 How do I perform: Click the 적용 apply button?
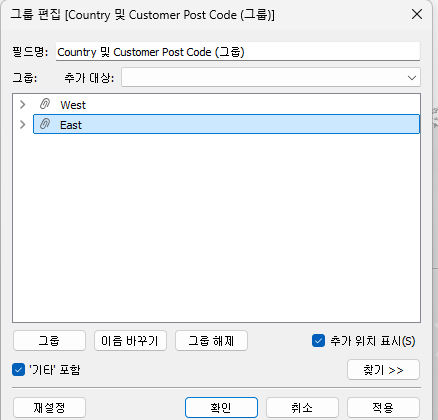click(x=383, y=407)
